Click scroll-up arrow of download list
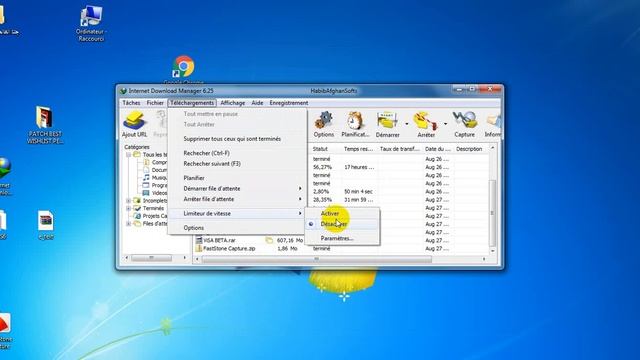 (492, 148)
